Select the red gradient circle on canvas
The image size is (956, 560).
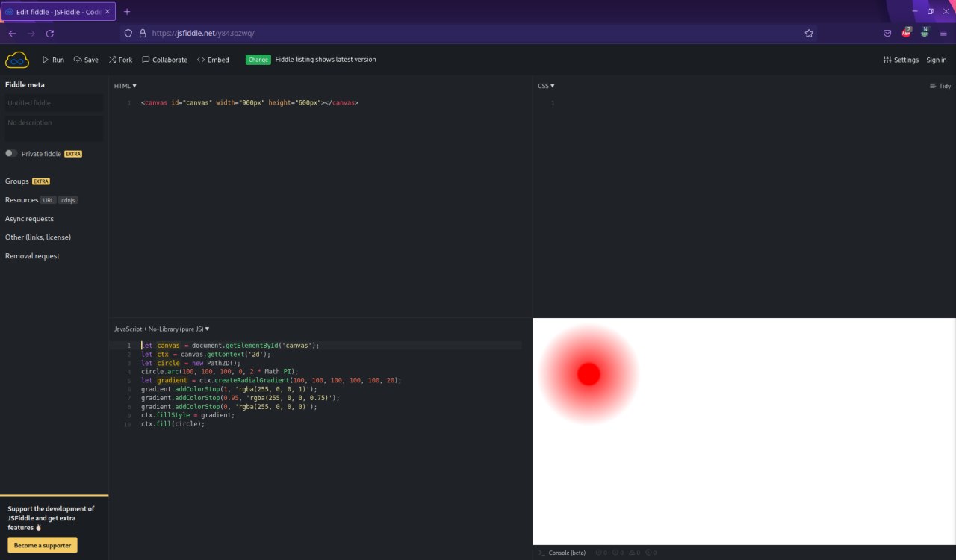pyautogui.click(x=588, y=373)
